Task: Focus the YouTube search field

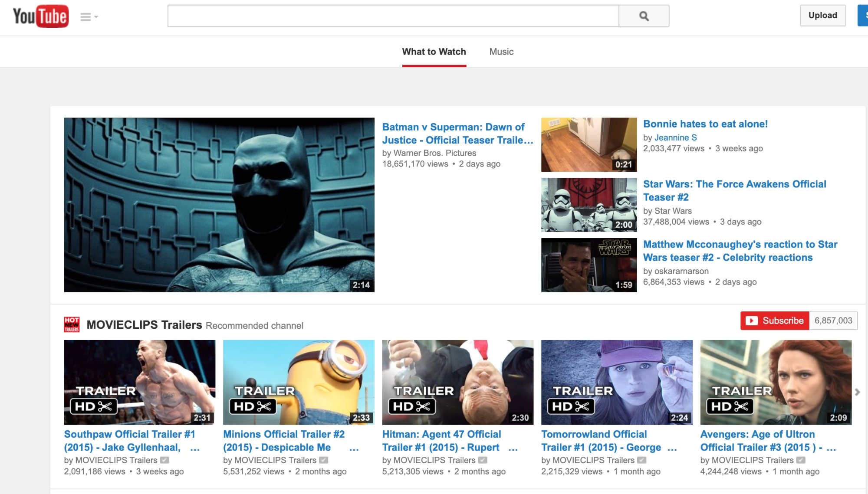Action: tap(393, 16)
